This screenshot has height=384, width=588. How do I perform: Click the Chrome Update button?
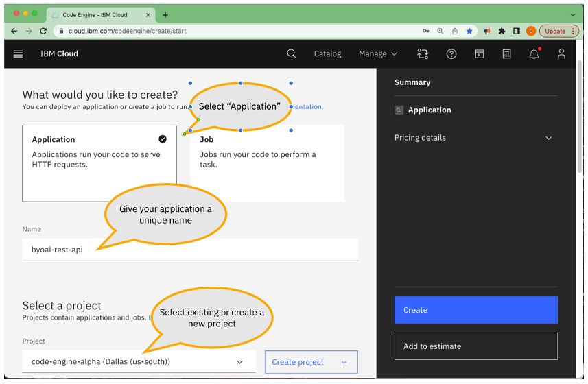click(x=558, y=31)
